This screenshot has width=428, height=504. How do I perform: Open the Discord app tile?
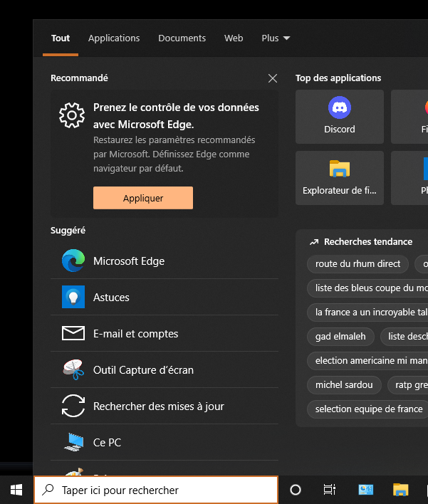(339, 116)
